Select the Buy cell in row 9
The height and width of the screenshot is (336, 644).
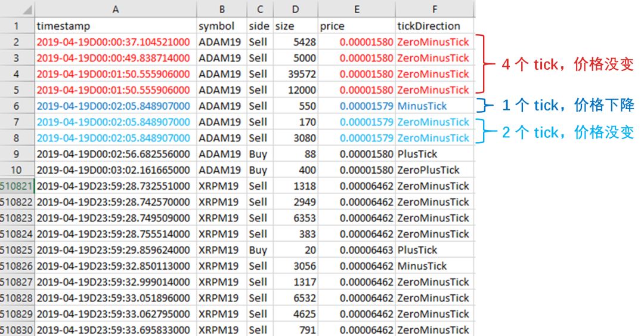click(x=260, y=154)
